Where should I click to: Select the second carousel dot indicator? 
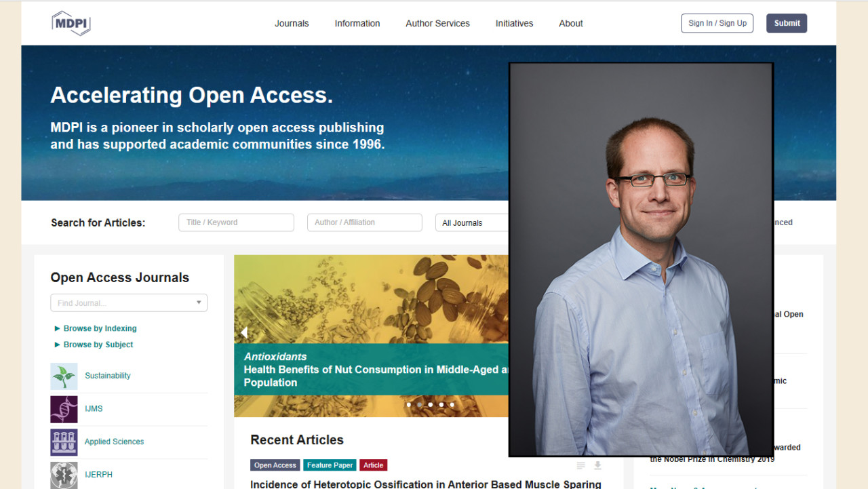419,405
